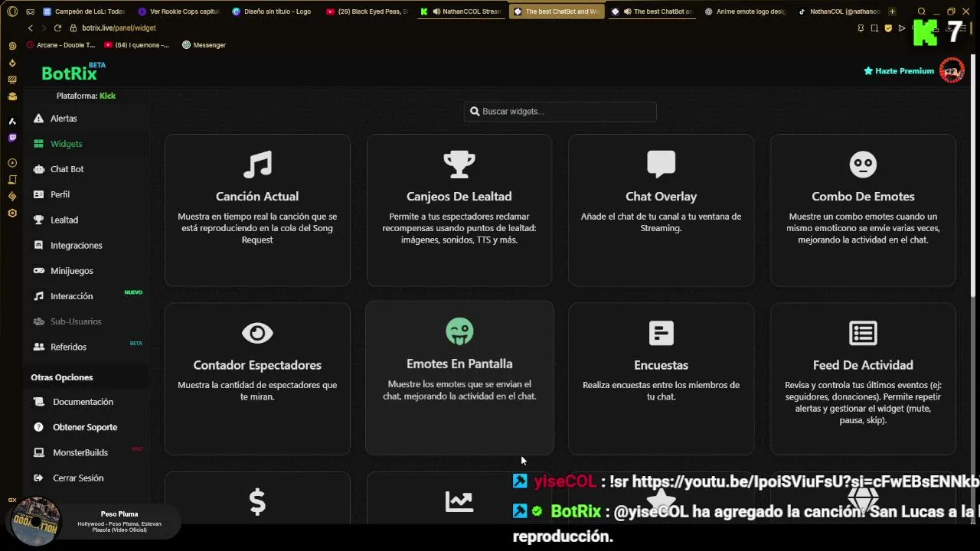Click the list icon on Feed De Actividad
The height and width of the screenshot is (551, 980).
point(863,333)
